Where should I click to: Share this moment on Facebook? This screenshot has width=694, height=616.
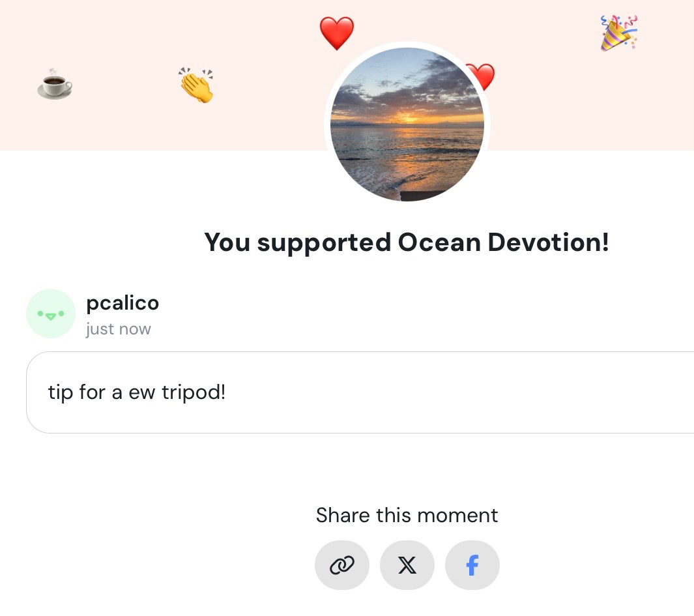tap(472, 565)
